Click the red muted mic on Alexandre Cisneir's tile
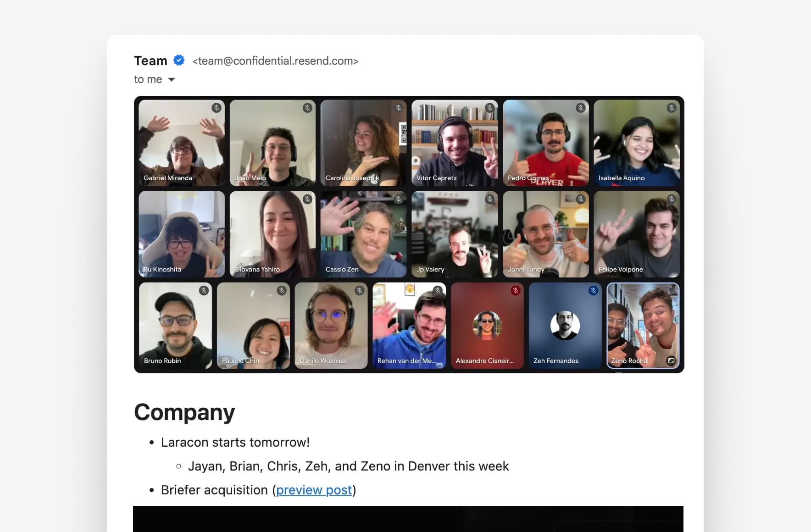Screen dimensions: 811x532 (516, 290)
